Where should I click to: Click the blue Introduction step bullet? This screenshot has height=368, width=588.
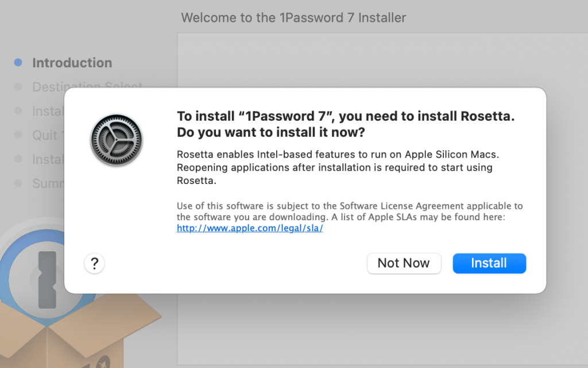(18, 62)
